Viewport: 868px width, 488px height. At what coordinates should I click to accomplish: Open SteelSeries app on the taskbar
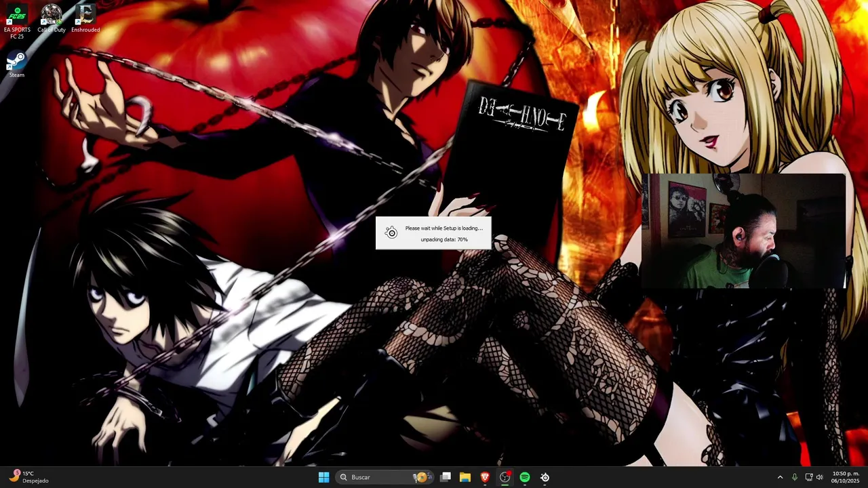tap(545, 477)
